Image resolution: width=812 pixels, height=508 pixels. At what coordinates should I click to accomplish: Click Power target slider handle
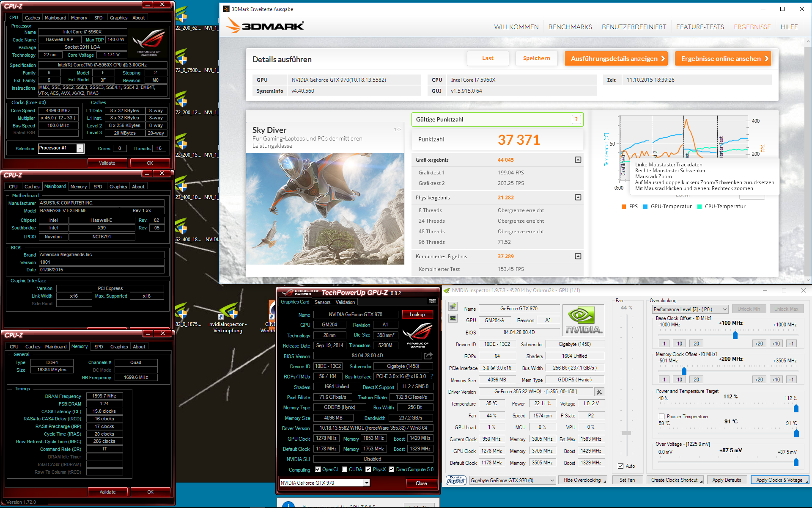pyautogui.click(x=796, y=408)
